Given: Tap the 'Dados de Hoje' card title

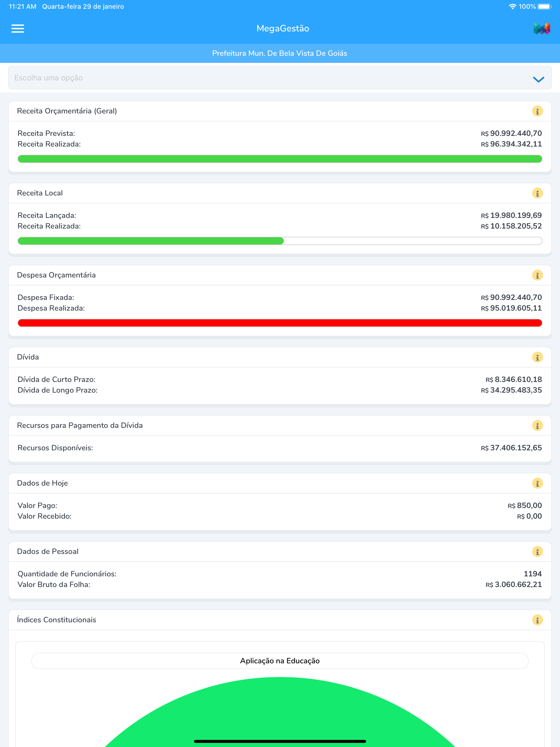Looking at the screenshot, I should (x=43, y=483).
